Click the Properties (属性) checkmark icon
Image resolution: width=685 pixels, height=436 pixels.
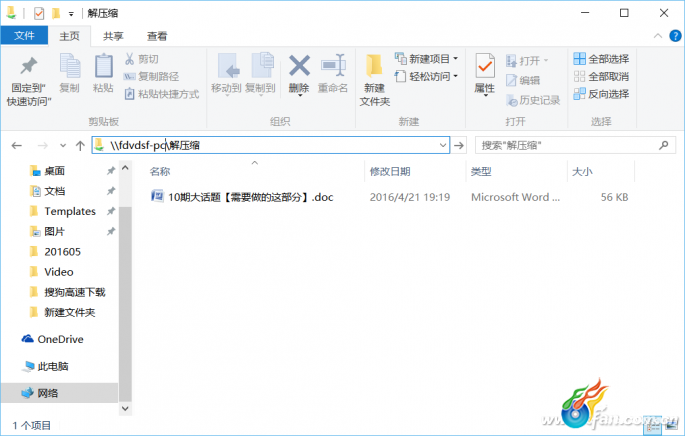click(485, 66)
